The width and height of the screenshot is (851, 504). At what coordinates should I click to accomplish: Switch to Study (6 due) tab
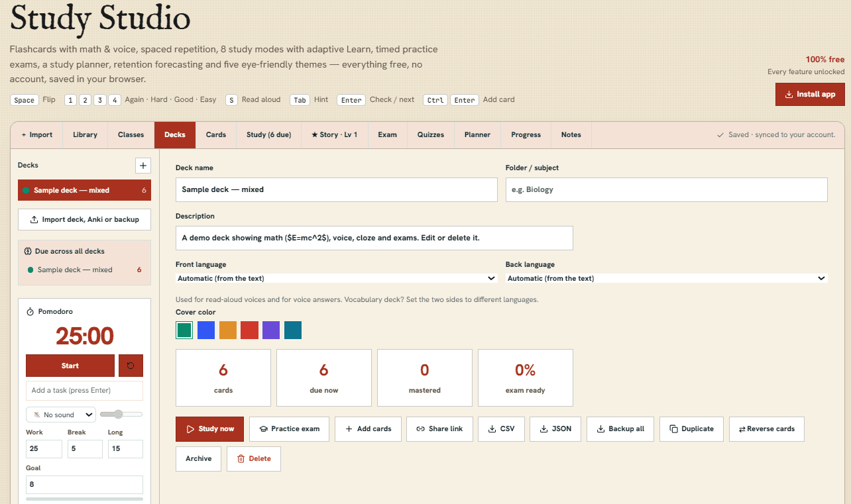(268, 134)
